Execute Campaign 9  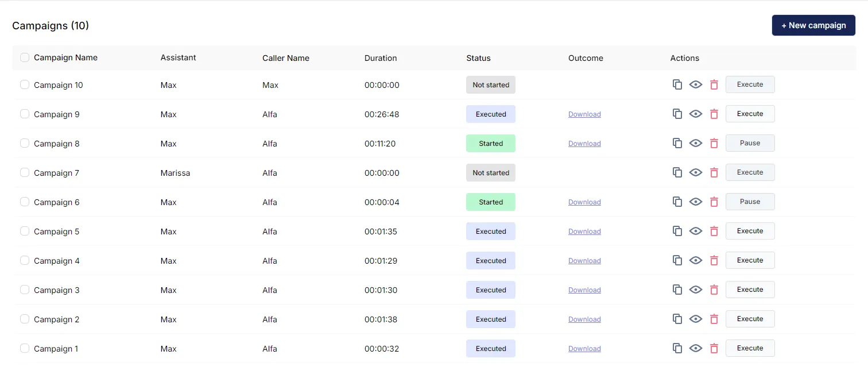pos(750,113)
